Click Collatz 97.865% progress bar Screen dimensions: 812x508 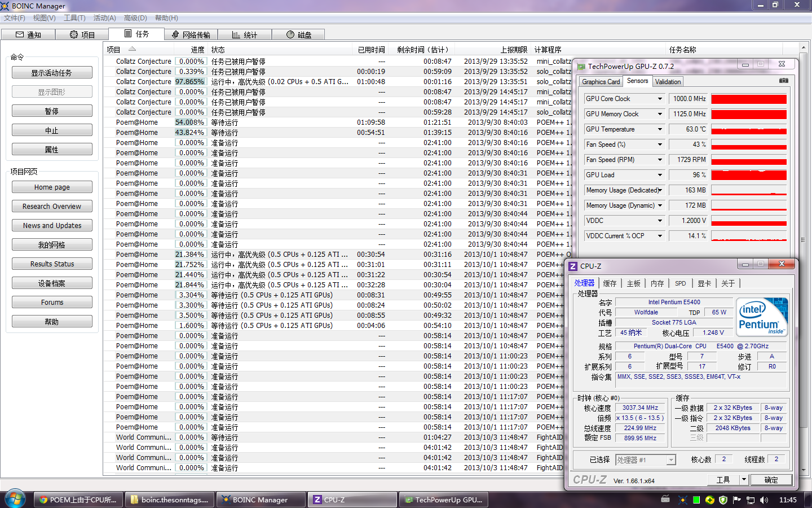190,82
